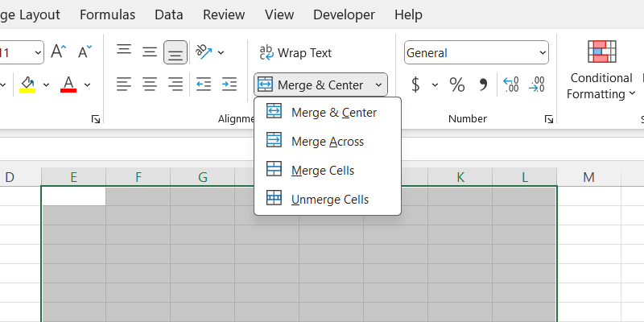The image size is (644, 322).
Task: Click the Decrease Indent icon
Action: [x=204, y=84]
